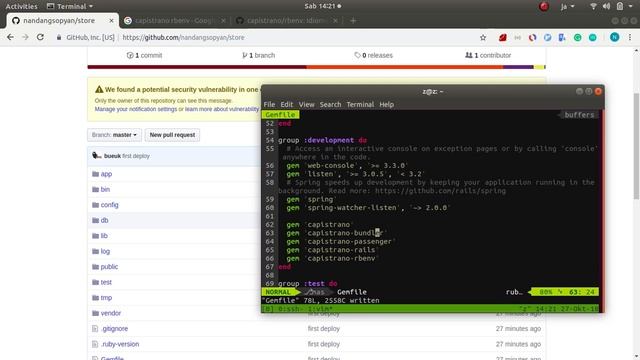
Task: Click the tmux status bar window list
Action: coord(298,309)
